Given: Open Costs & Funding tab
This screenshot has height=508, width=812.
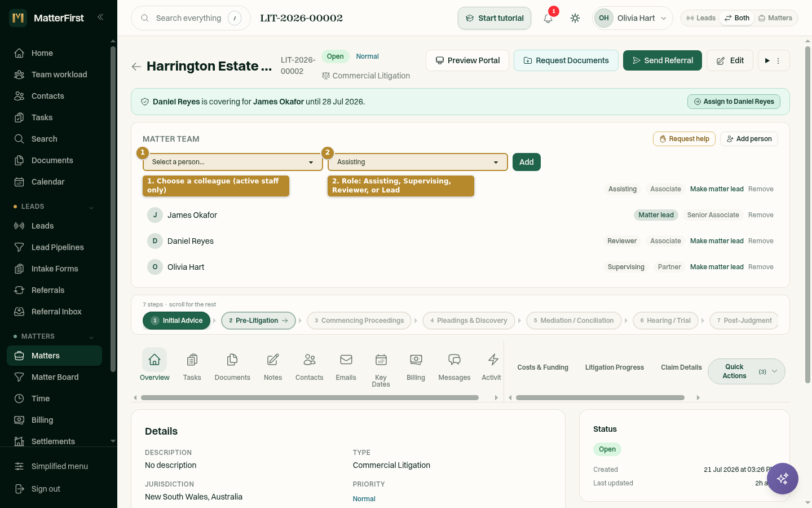Looking at the screenshot, I should (542, 367).
